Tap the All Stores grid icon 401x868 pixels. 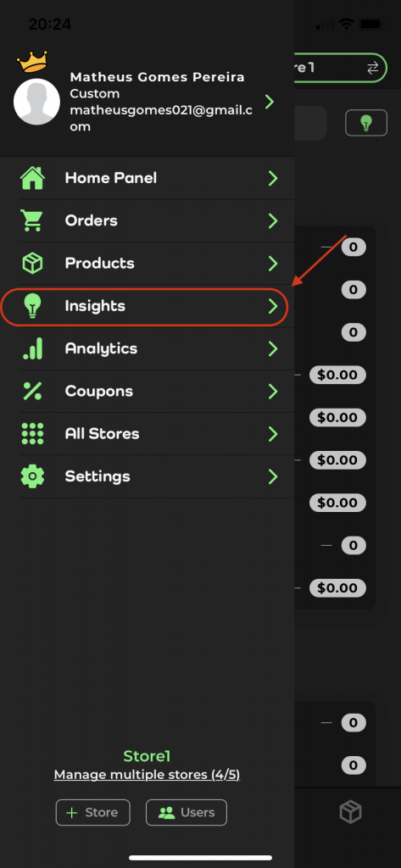click(32, 434)
